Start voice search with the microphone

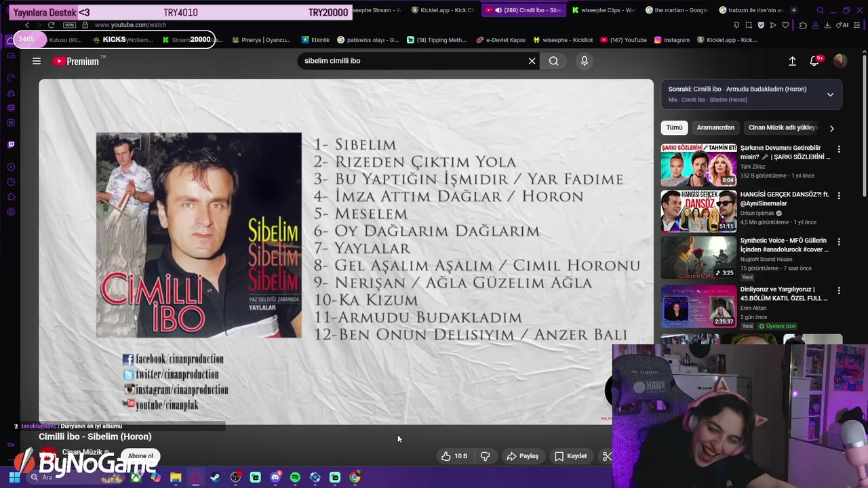585,61
